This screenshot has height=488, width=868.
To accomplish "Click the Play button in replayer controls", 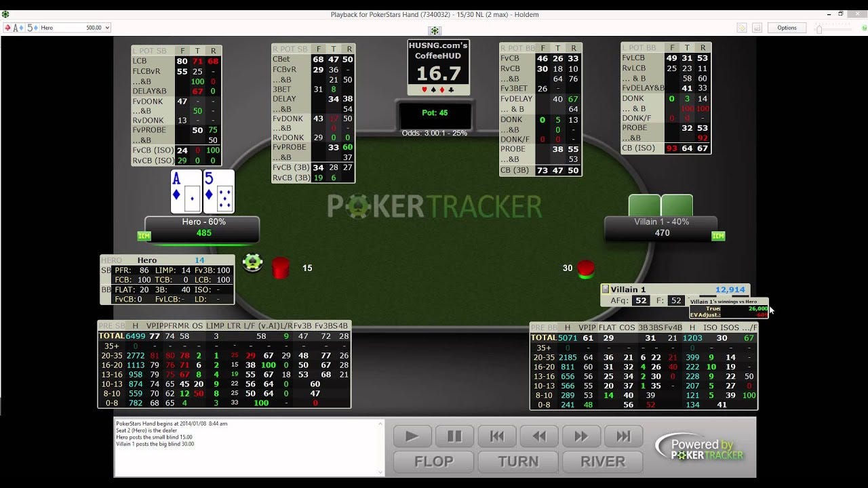I will pos(412,436).
